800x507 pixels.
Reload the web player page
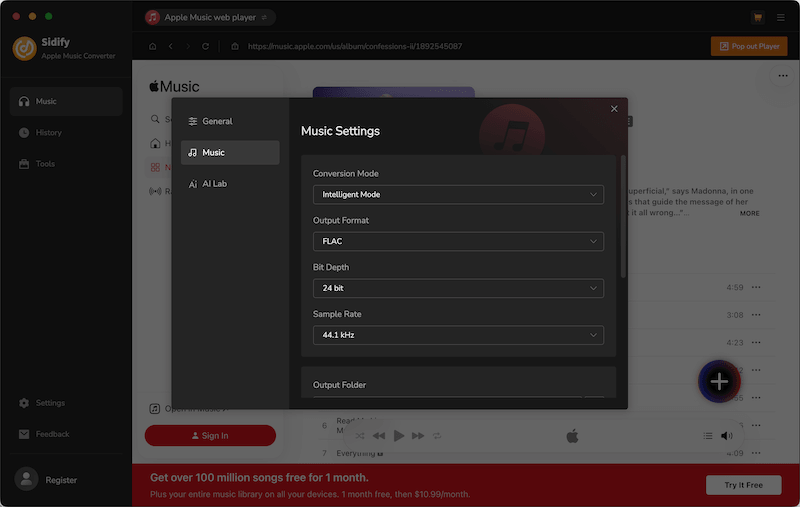(205, 46)
